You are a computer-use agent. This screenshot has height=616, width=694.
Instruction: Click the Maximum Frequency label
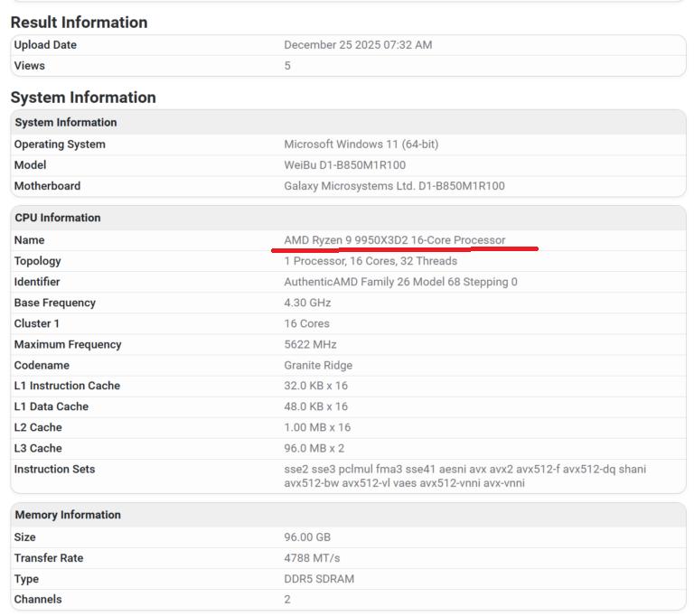[x=68, y=344]
